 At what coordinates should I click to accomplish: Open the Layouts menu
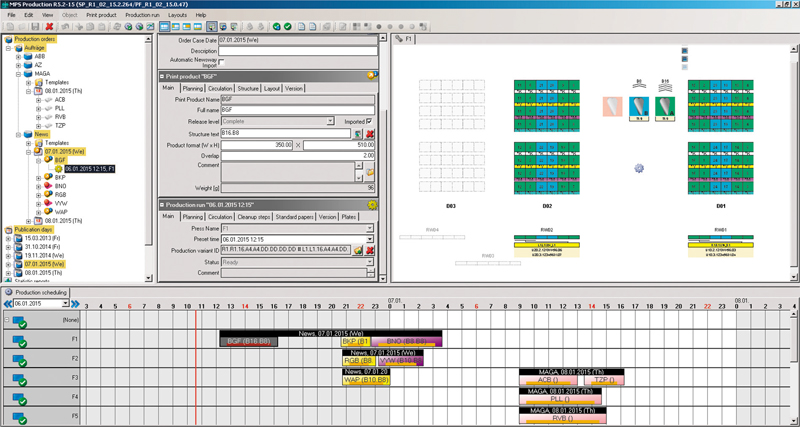pos(177,16)
